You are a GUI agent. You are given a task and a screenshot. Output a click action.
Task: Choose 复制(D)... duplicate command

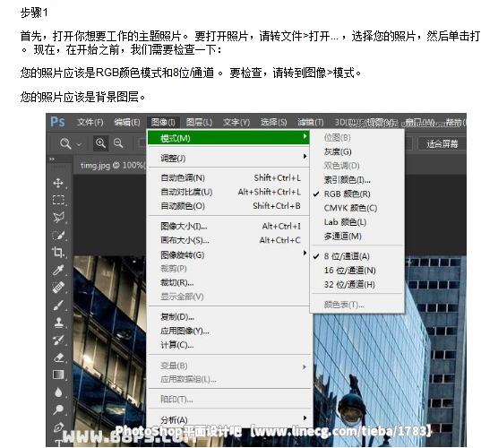228,316
